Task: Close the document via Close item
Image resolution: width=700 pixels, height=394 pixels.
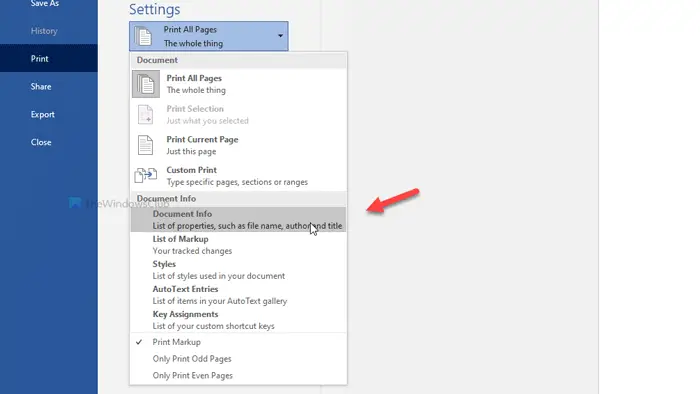Action: (x=49, y=142)
